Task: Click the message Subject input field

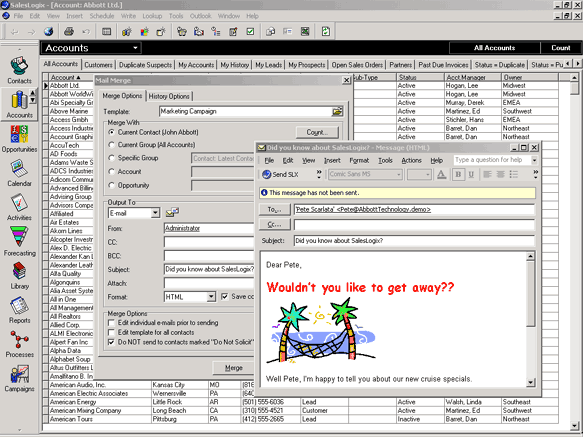Action: point(414,241)
